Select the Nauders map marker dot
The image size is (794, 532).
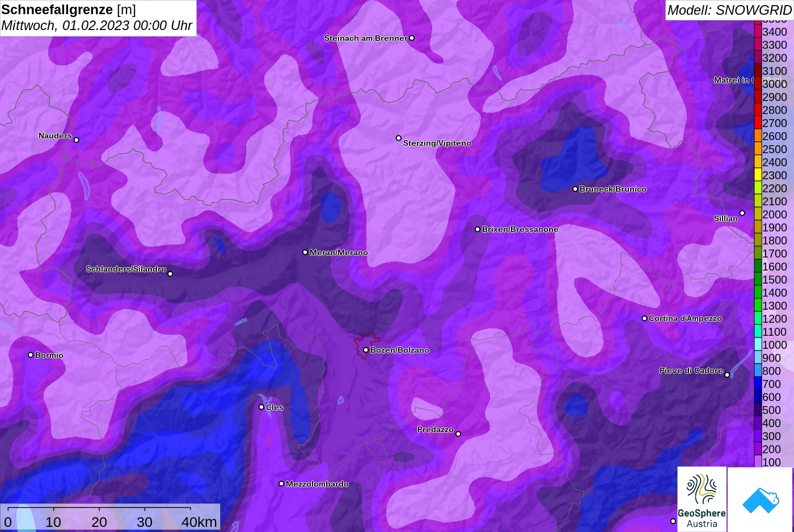pos(77,140)
